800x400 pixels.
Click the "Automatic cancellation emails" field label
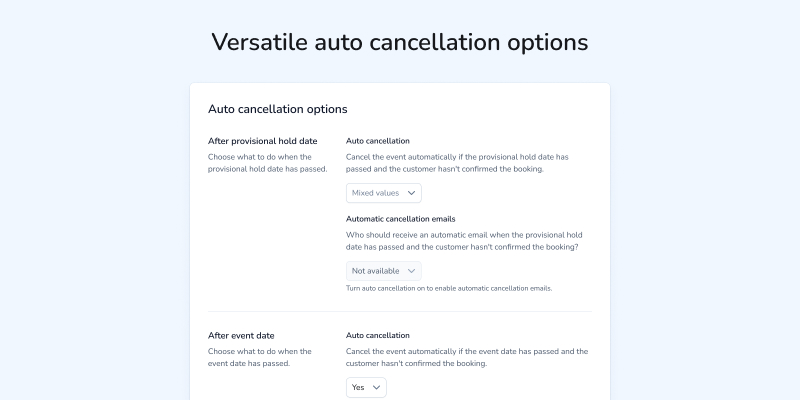pyautogui.click(x=400, y=218)
